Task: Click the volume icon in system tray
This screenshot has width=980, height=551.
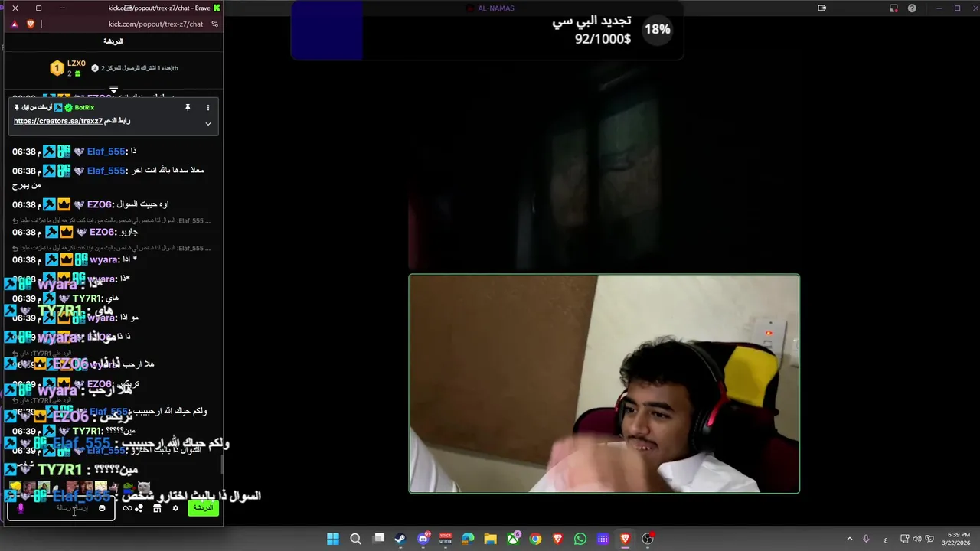Action: point(917,539)
